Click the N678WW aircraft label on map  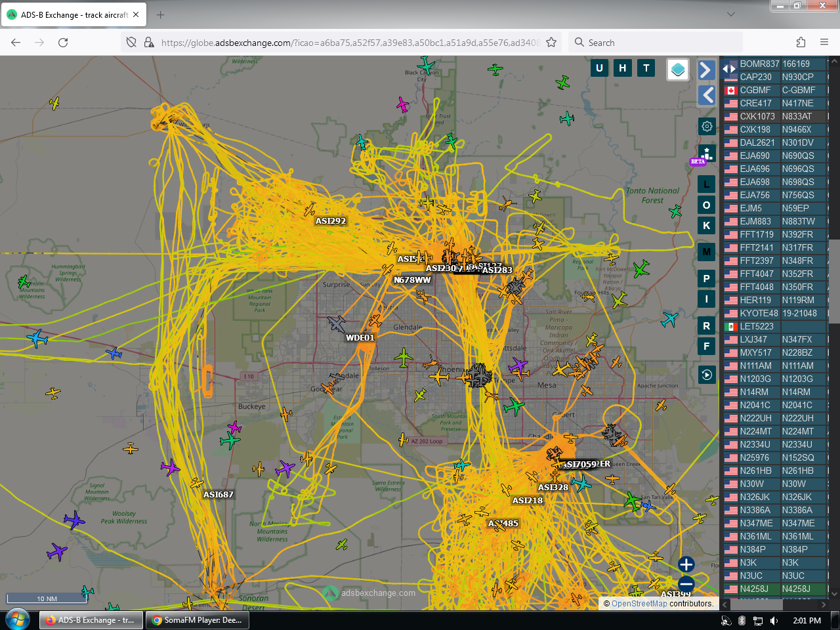[412, 280]
